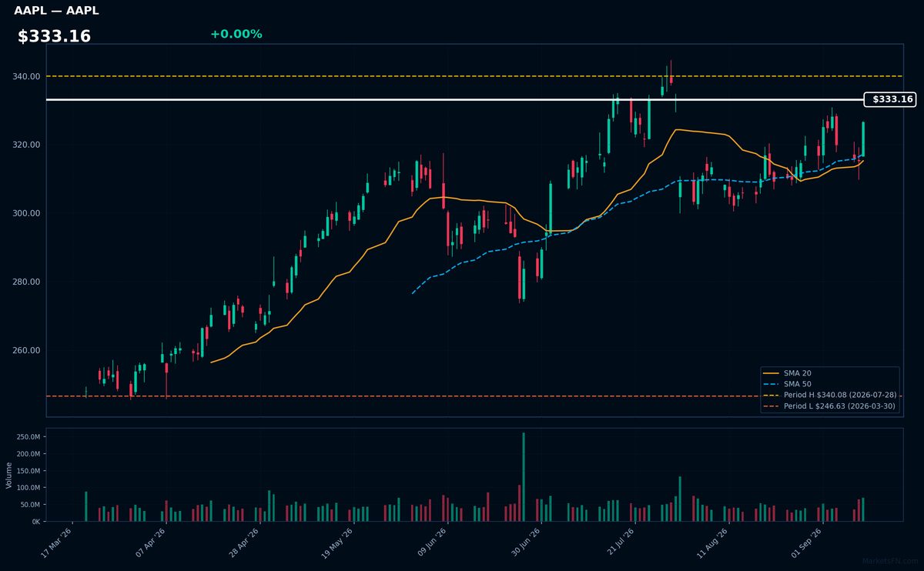Click the SMA 50 legend entry
The width and height of the screenshot is (924, 571).
pos(797,384)
